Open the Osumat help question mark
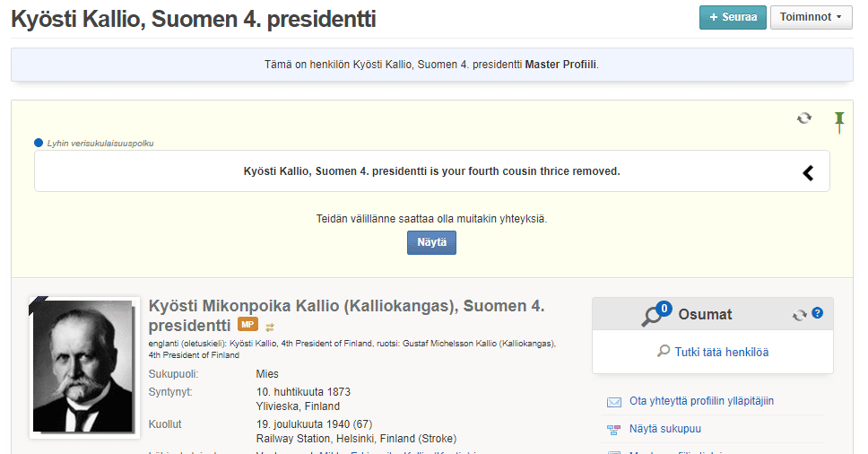 click(817, 313)
